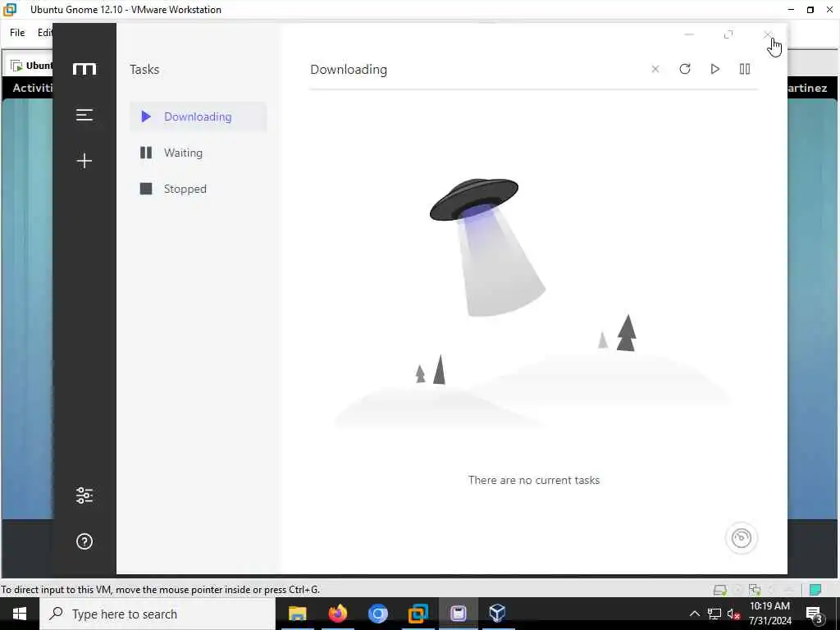The height and width of the screenshot is (630, 840).
Task: Open the blue-ring browser icon in taskbar
Action: [377, 614]
